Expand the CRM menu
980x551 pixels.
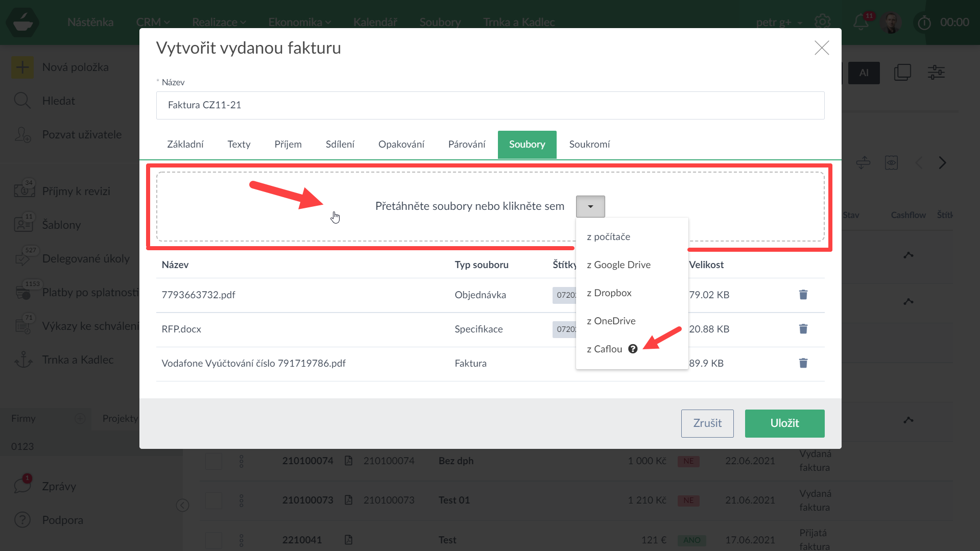(153, 22)
